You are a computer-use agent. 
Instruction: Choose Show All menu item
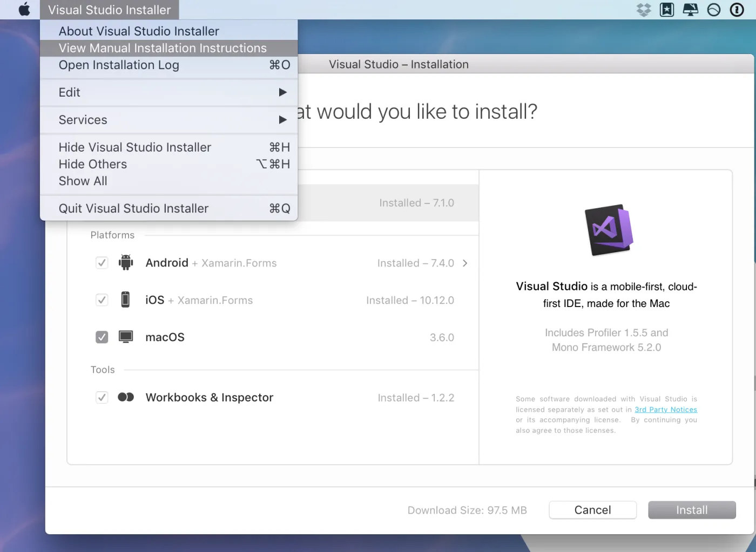[169, 181]
